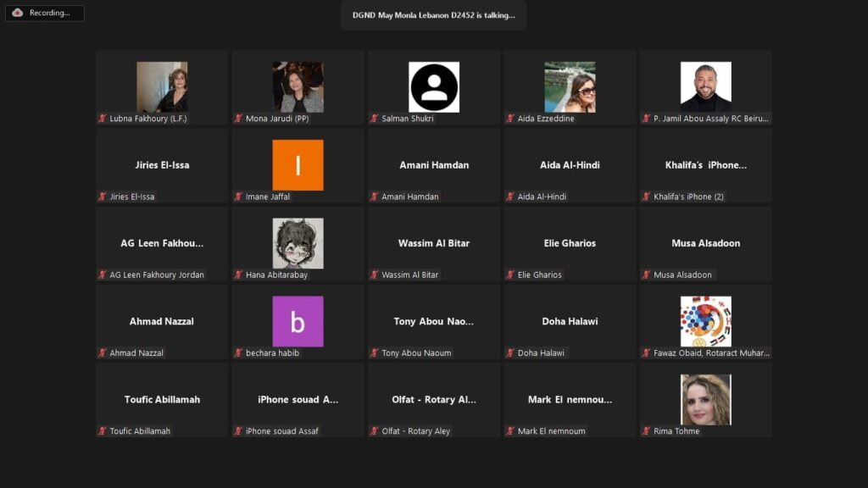Select P. Jamil Abou Assaly's profile photo
Screen dimensions: 868x488
tap(706, 87)
